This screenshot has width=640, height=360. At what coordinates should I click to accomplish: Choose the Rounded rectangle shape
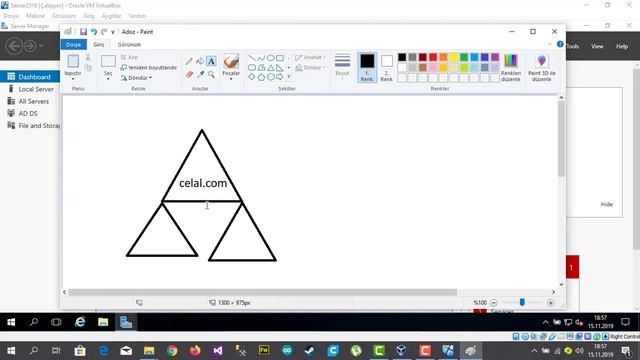pyautogui.click(x=252, y=67)
